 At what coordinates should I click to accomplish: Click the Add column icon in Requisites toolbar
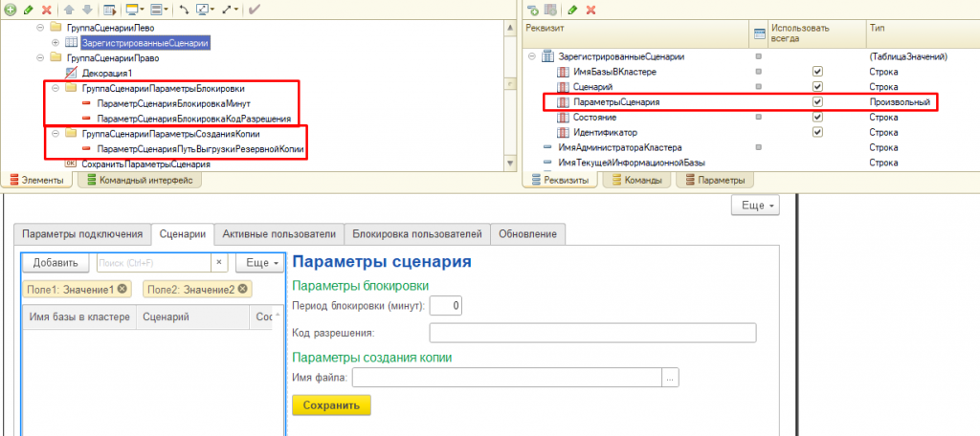pos(550,10)
